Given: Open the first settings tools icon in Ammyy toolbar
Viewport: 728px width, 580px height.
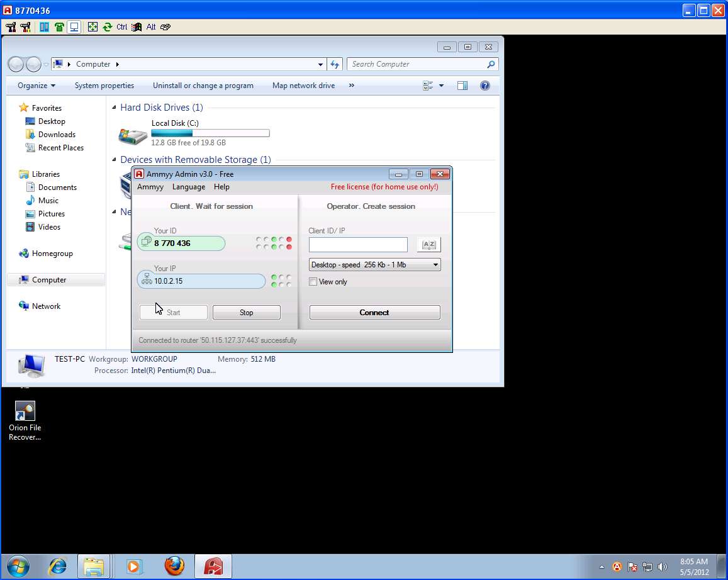Looking at the screenshot, I should 11,27.
